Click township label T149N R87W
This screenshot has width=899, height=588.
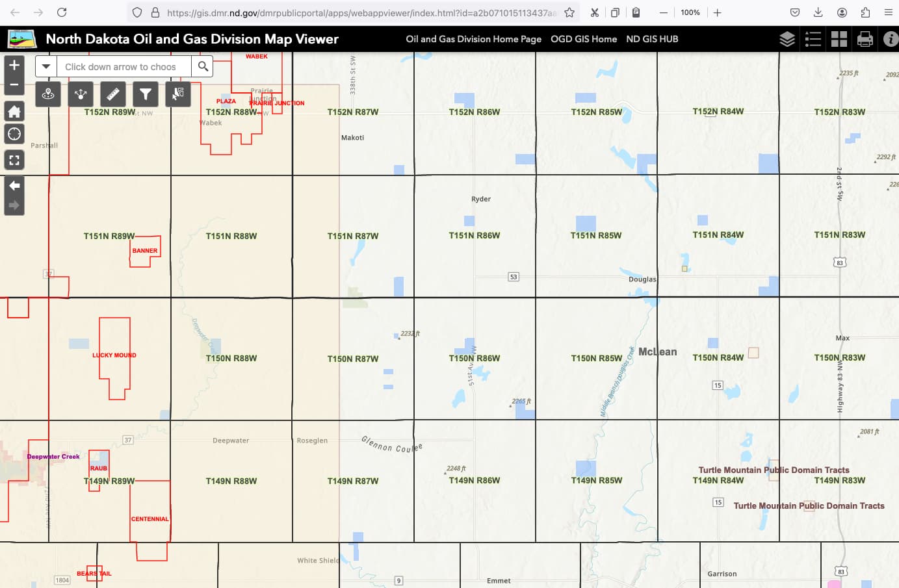pos(353,481)
